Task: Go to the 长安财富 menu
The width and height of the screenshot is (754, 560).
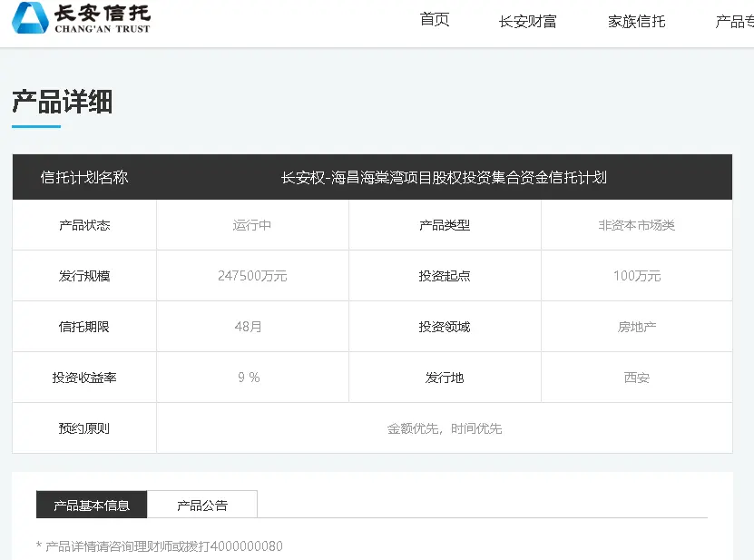Action: (x=527, y=21)
